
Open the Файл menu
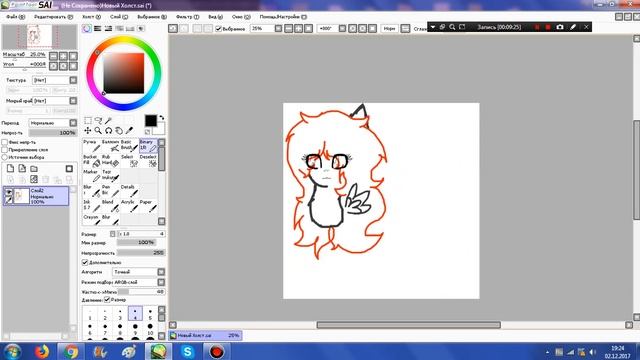click(x=16, y=17)
